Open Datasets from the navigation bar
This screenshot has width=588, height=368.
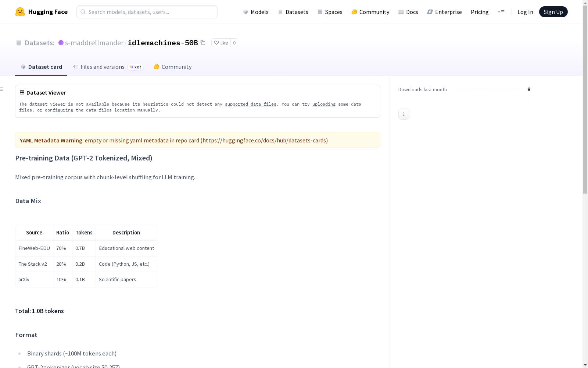[x=293, y=12]
